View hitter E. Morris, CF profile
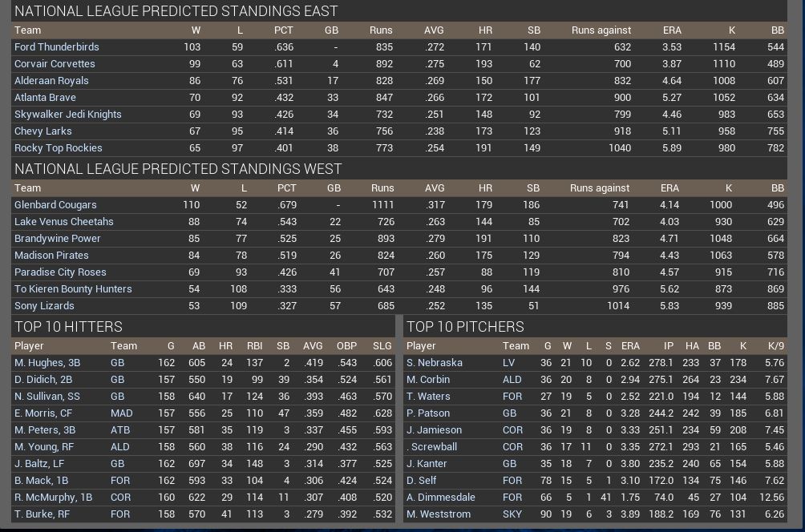 pos(43,413)
